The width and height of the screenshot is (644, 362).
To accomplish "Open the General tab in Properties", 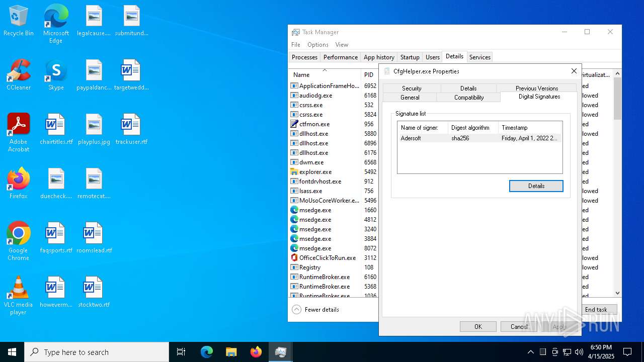I will [x=410, y=98].
